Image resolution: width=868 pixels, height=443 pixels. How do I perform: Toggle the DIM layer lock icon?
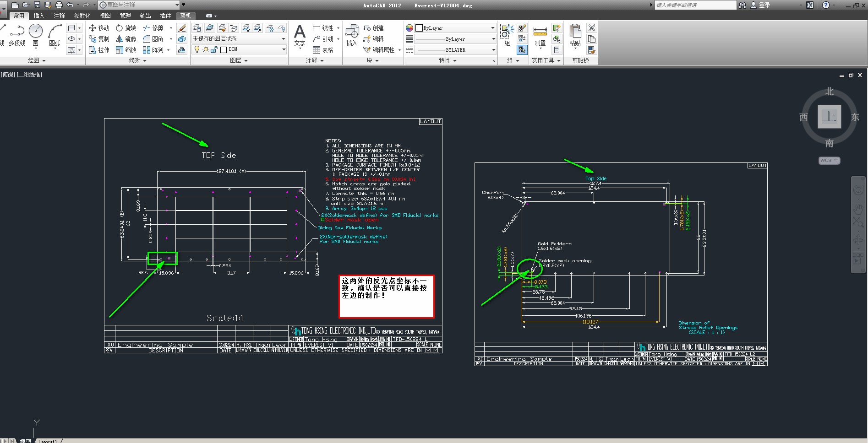[x=214, y=49]
